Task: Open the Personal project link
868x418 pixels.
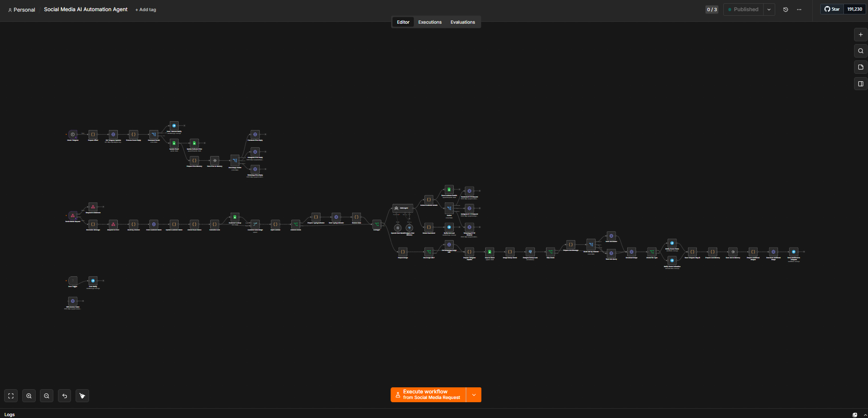Action: point(22,10)
